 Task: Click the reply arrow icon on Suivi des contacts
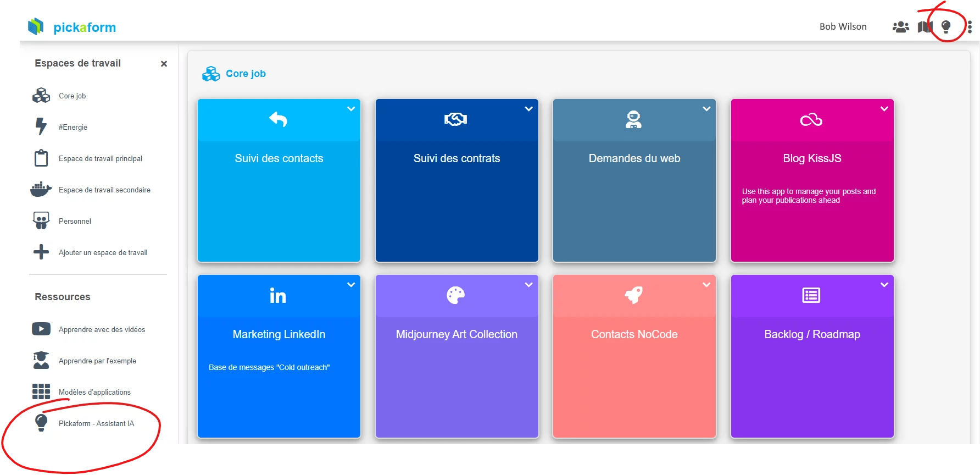[279, 119]
